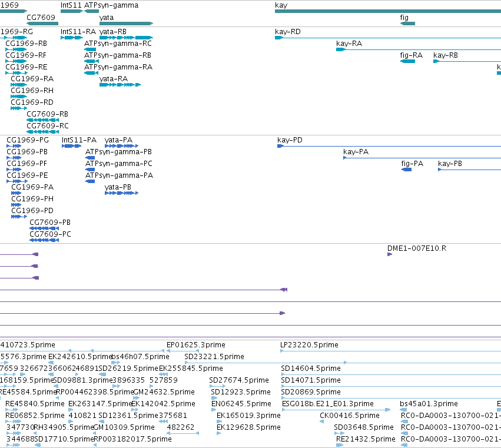
Task: Click protein CG1969-PE label
Action: (x=27, y=175)
